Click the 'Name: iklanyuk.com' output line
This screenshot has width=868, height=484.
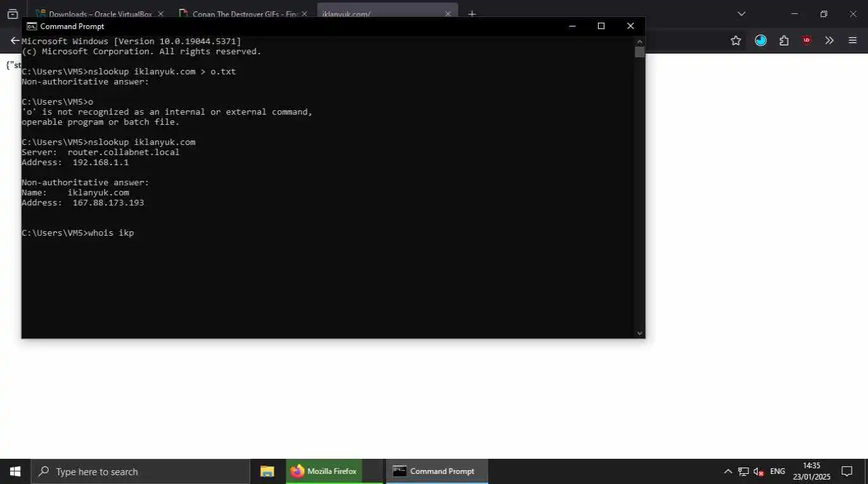[75, 193]
